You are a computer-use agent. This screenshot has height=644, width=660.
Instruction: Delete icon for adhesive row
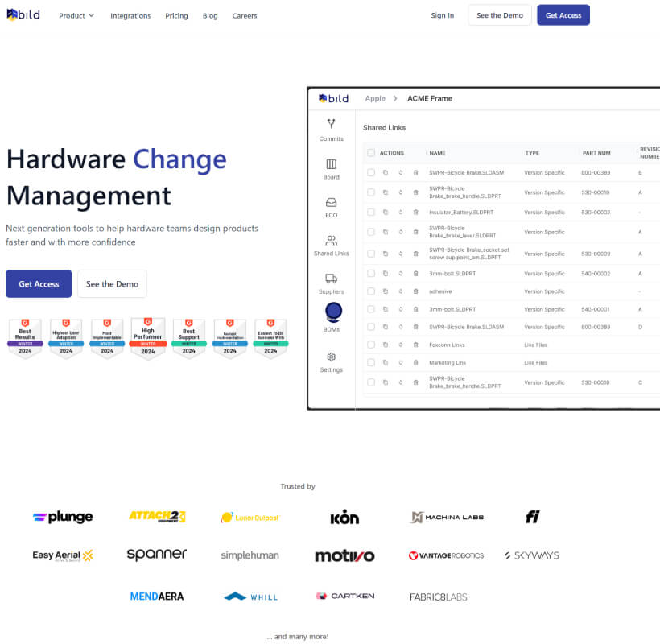415,291
